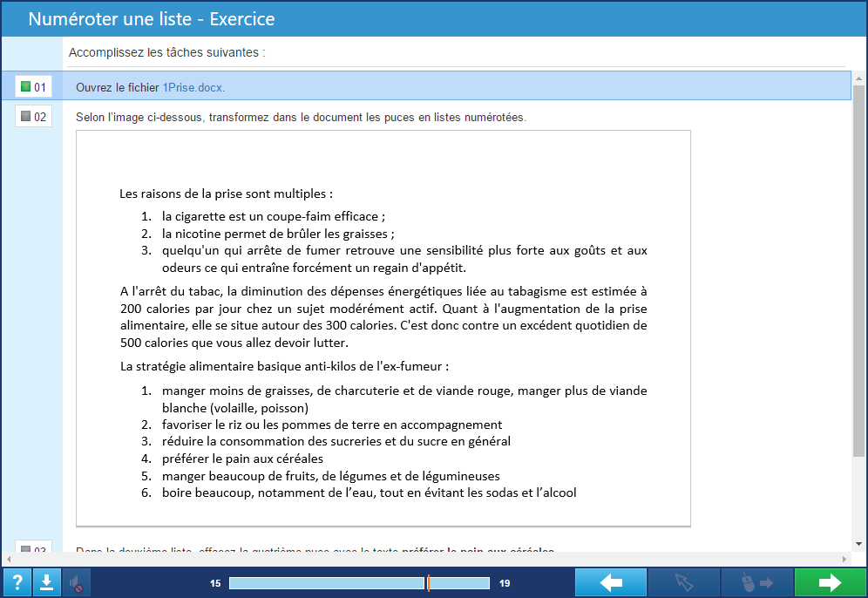Click 'Accomplissez les tâches suivantes' text
868x598 pixels.
(x=166, y=52)
